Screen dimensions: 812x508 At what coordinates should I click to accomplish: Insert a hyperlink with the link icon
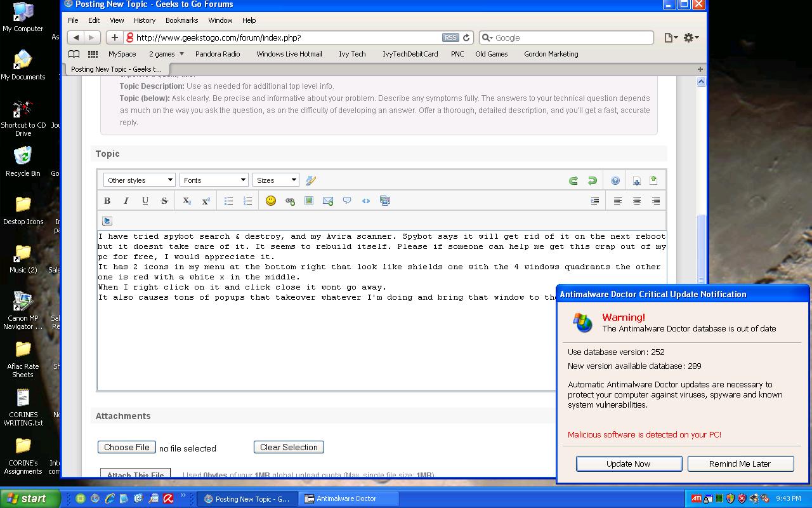tap(290, 201)
